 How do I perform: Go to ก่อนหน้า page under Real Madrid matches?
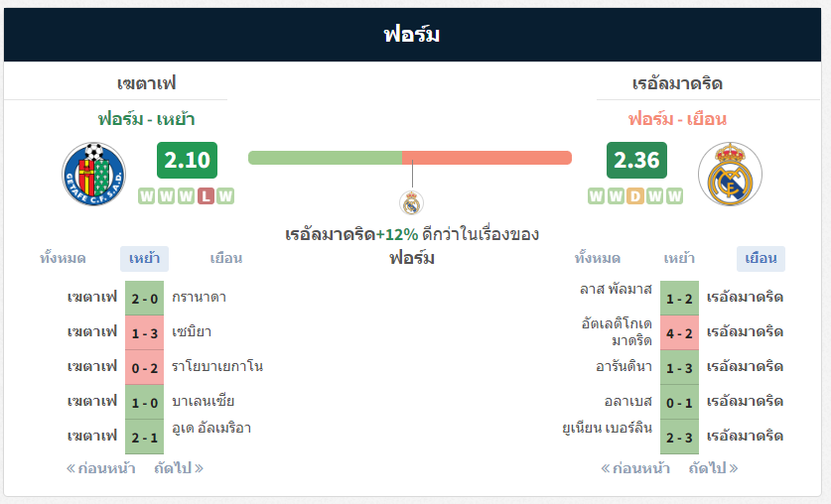[x=635, y=468]
